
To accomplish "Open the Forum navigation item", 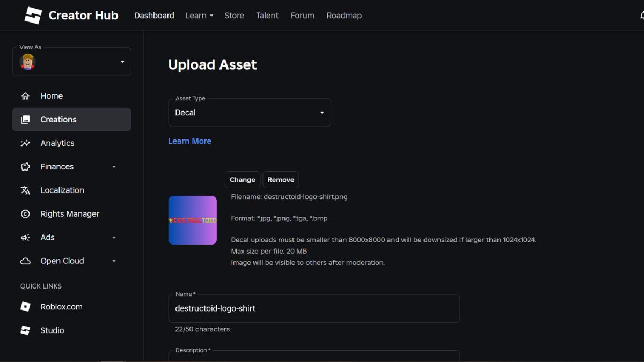I will pos(302,16).
